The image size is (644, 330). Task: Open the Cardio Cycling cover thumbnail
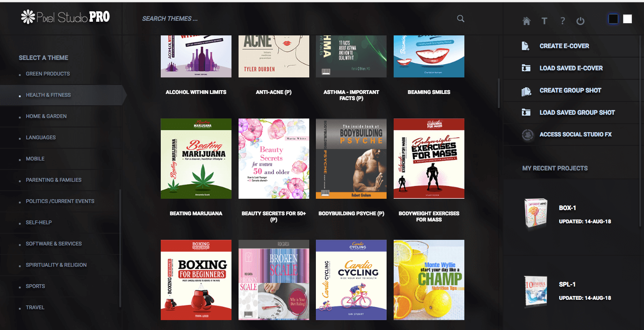click(x=351, y=280)
